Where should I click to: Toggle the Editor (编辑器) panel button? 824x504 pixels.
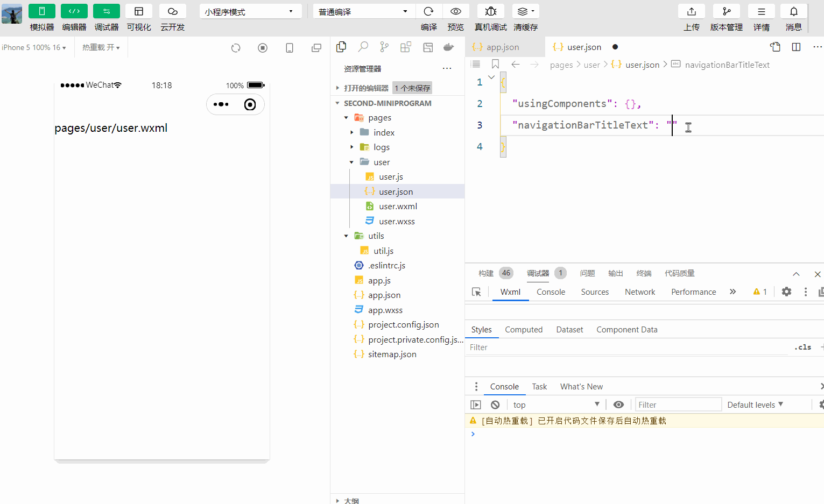tap(74, 11)
